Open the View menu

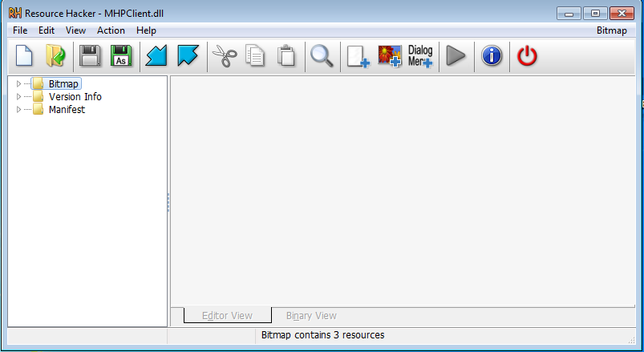point(75,30)
